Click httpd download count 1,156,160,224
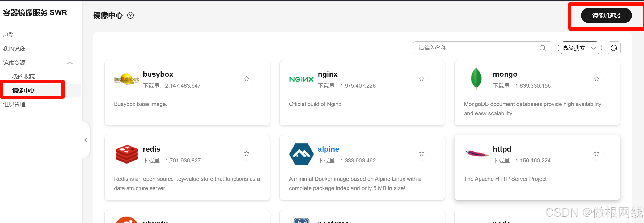Screen dimensions: 644x223 point(533,161)
